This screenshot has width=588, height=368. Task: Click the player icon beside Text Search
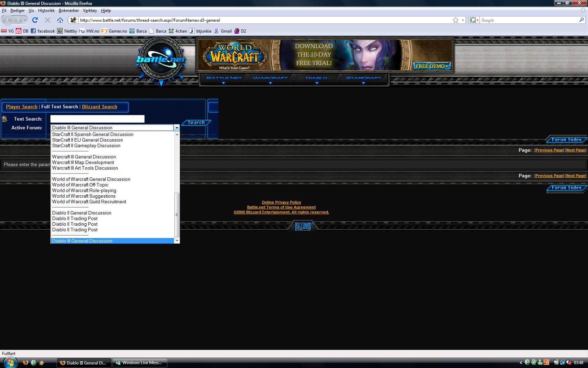[5, 119]
